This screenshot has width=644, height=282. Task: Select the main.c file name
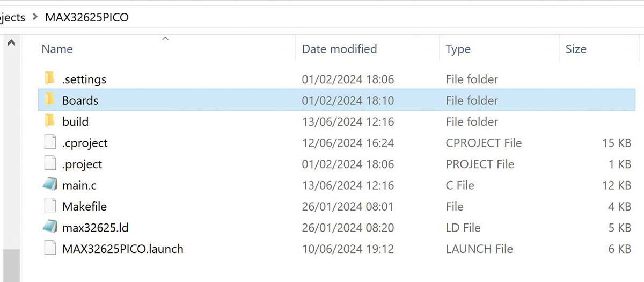[x=79, y=185]
